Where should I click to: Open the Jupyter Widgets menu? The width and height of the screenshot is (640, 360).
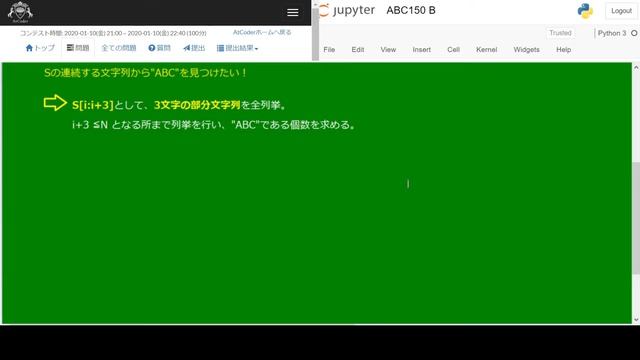[x=527, y=49]
